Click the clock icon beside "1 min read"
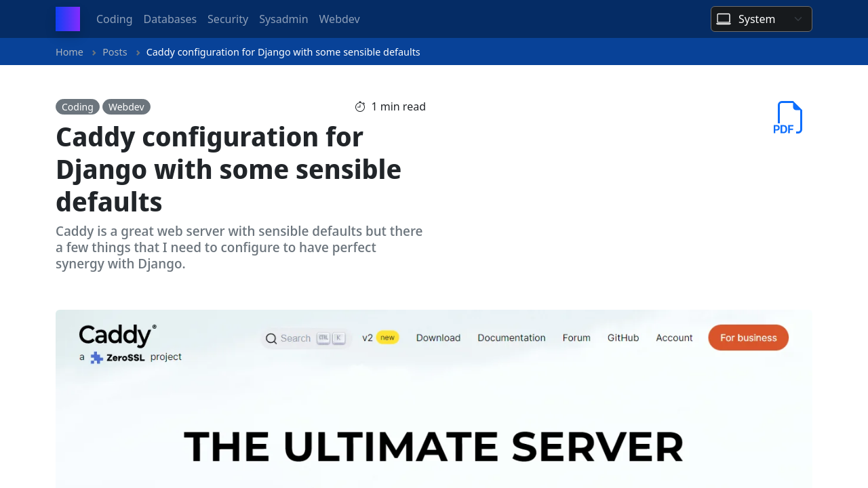 click(359, 106)
